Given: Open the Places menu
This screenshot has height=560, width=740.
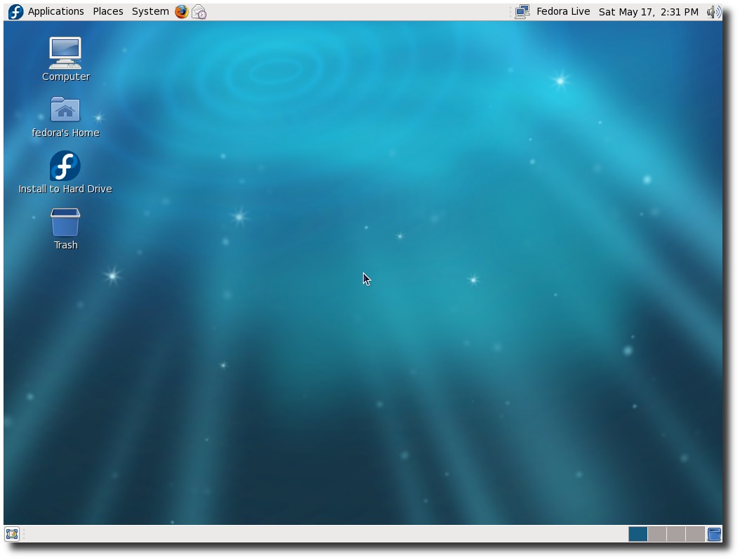Looking at the screenshot, I should (108, 11).
